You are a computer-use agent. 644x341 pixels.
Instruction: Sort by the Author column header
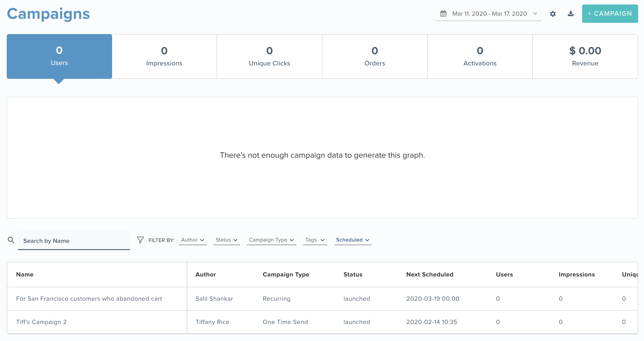pos(206,274)
